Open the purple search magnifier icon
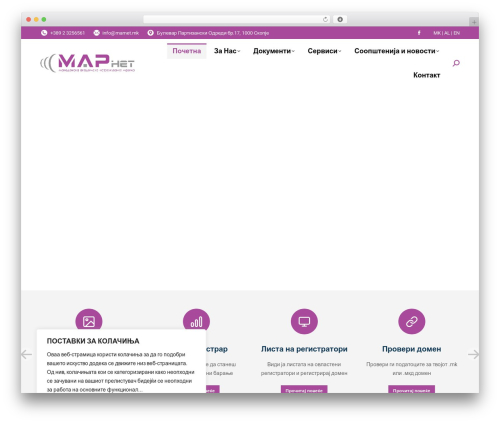The height and width of the screenshot is (423, 500). pos(456,63)
